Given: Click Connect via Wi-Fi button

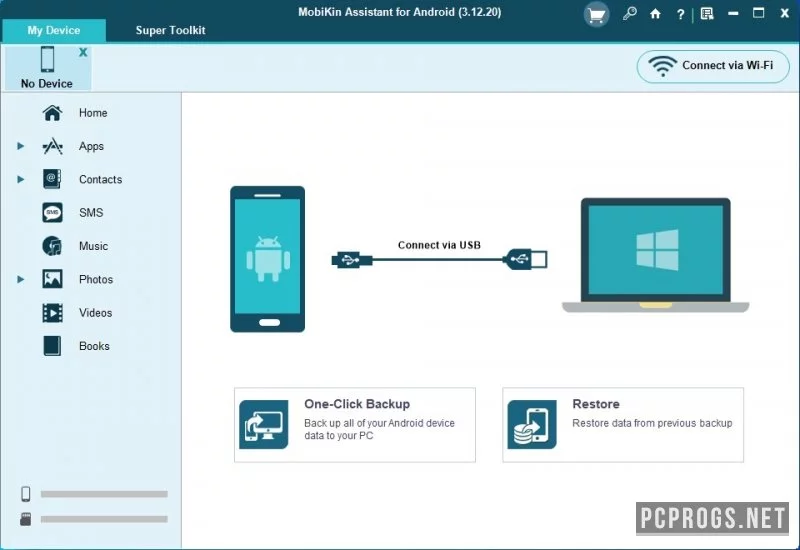Looking at the screenshot, I should (713, 66).
